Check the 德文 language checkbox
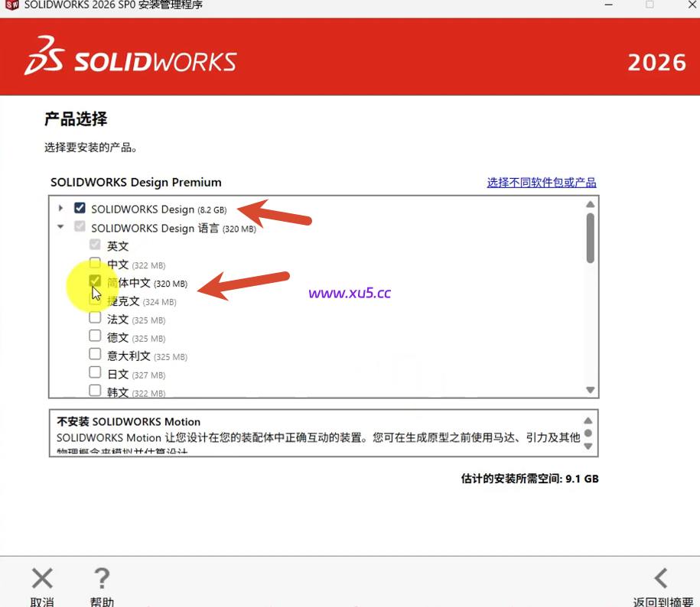Viewport: 700px width, 607px height. 95,337
